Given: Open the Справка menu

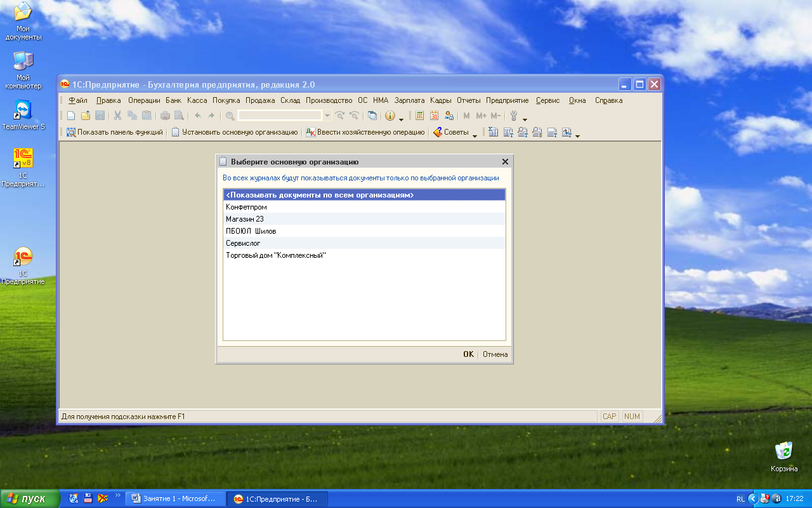Looking at the screenshot, I should click(608, 100).
